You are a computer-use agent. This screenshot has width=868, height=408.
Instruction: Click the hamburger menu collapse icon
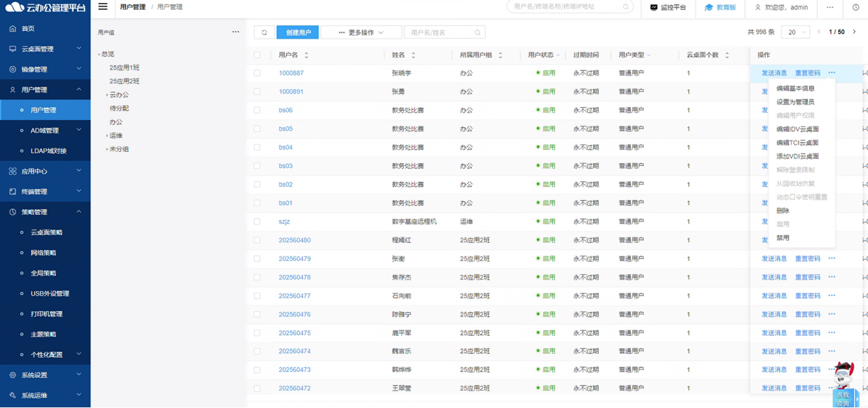point(103,7)
